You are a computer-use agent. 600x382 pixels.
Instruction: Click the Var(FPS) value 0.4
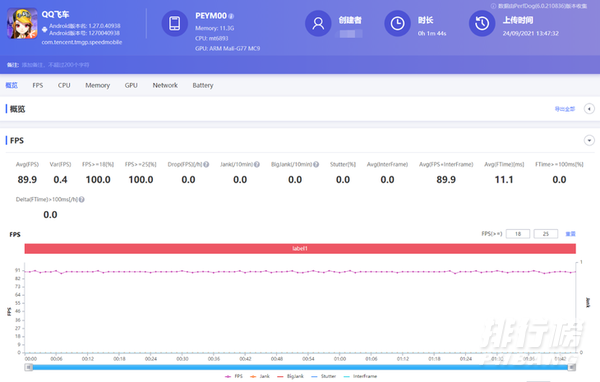point(60,180)
